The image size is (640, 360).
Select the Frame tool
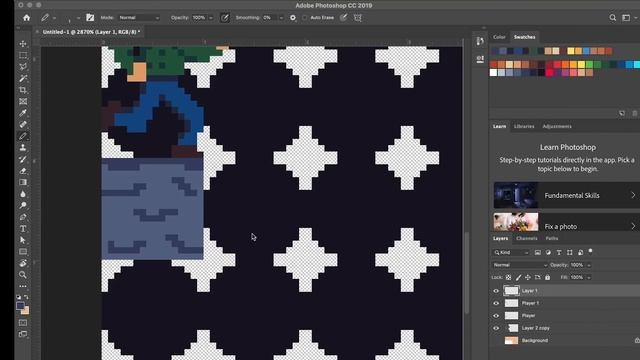(x=23, y=101)
